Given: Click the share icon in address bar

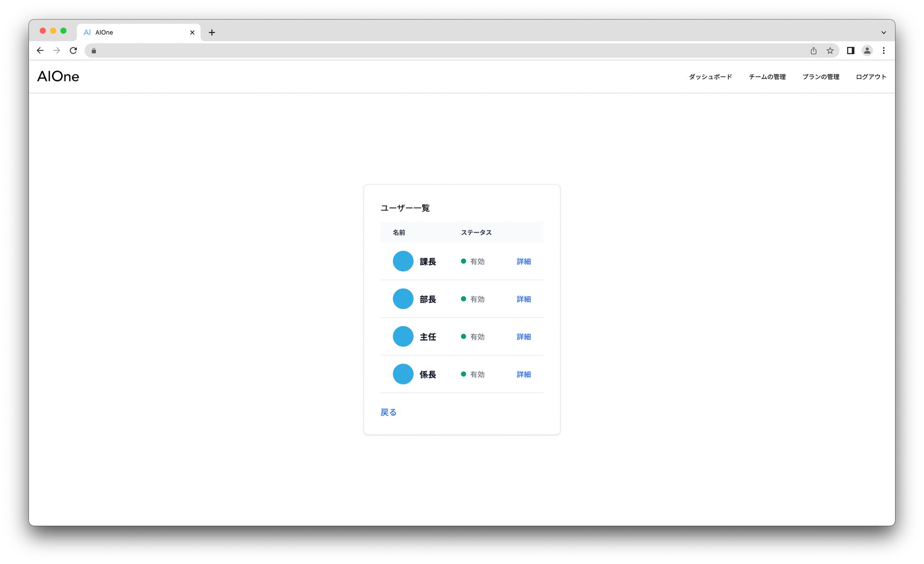Looking at the screenshot, I should [x=814, y=51].
